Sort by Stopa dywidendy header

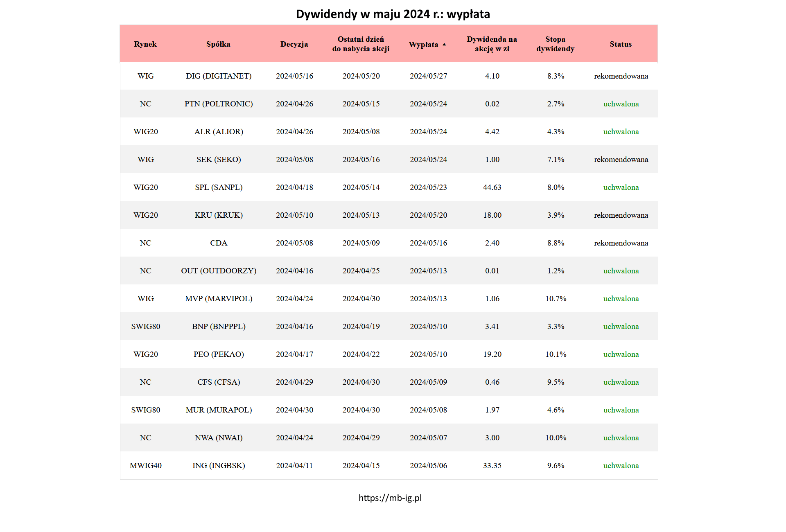coord(555,44)
